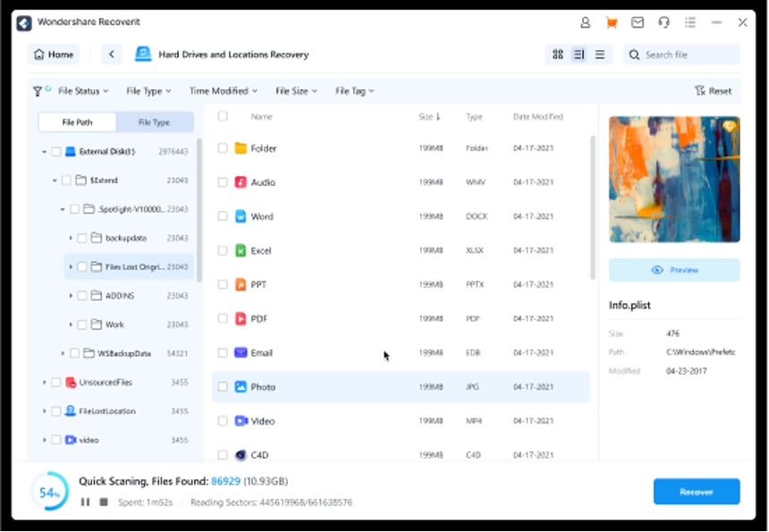Screen dimensions: 769x532
Task: Click the Recover button
Action: click(697, 492)
